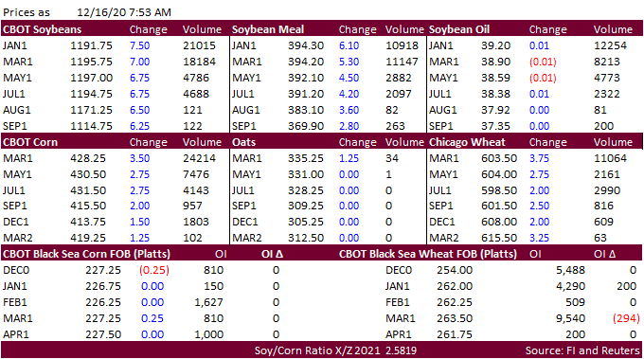This screenshot has width=644, height=359.
Task: Click the Chicago Wheat section header
Action: pos(467,142)
